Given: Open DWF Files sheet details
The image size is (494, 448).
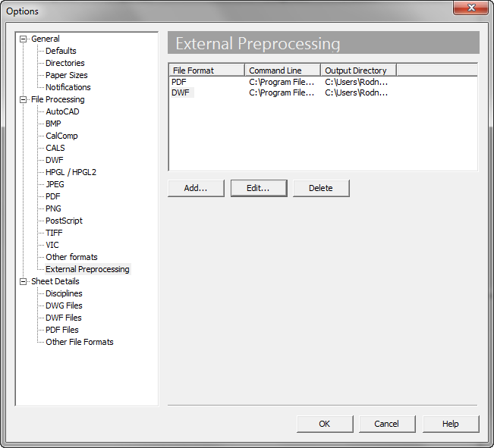Looking at the screenshot, I should point(64,318).
